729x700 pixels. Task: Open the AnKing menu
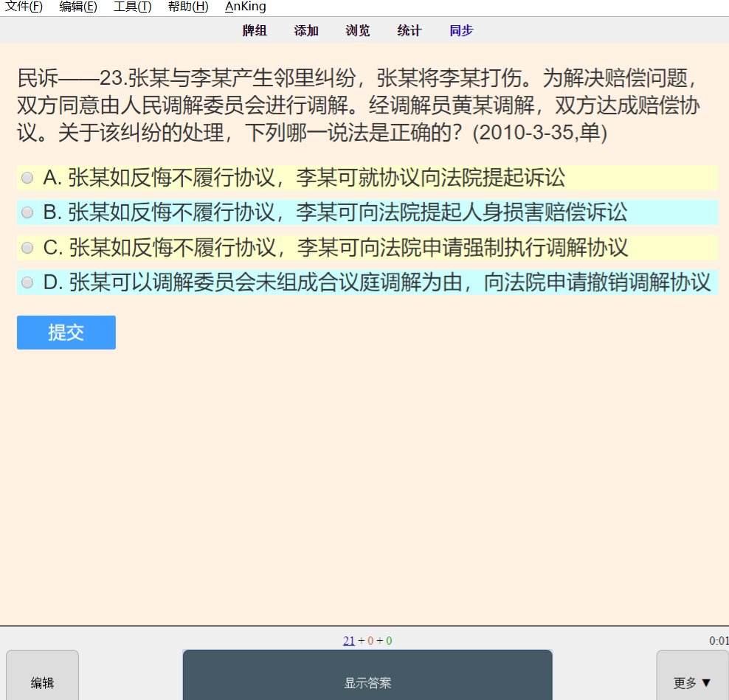tap(246, 7)
